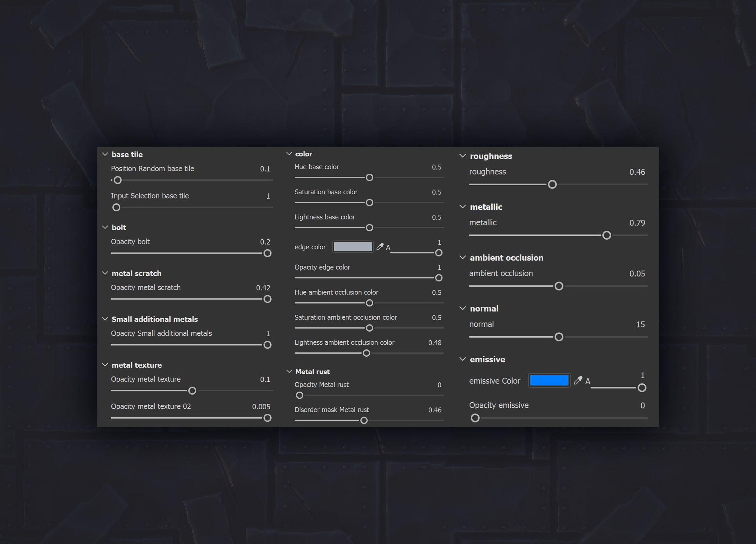
Task: Click the emissive Color alpha slider handle
Action: click(642, 388)
